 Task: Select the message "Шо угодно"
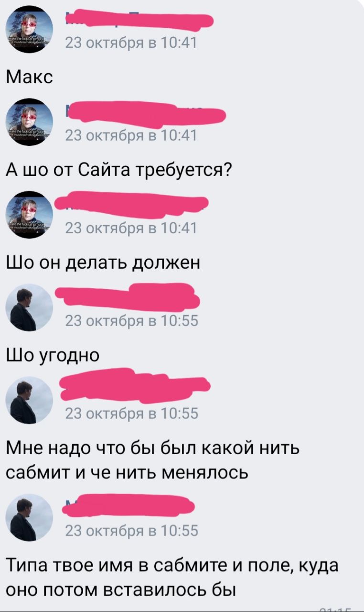pyautogui.click(x=53, y=356)
